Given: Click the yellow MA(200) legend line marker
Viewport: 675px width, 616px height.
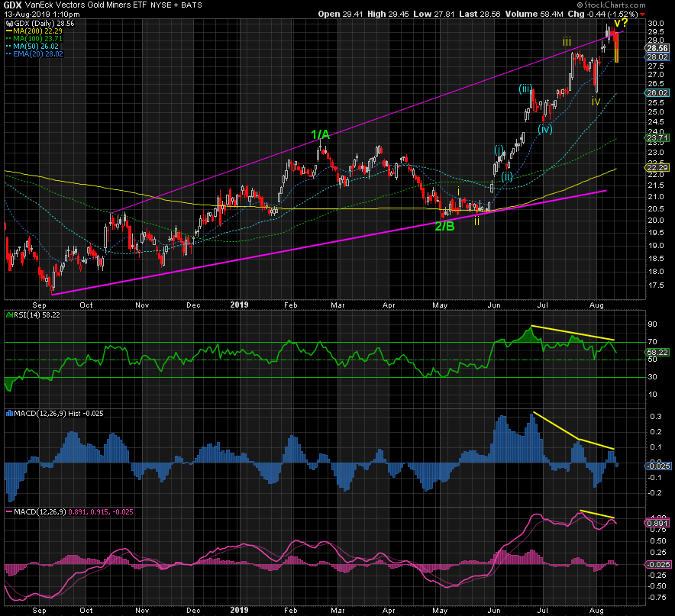Looking at the screenshot, I should [9, 31].
